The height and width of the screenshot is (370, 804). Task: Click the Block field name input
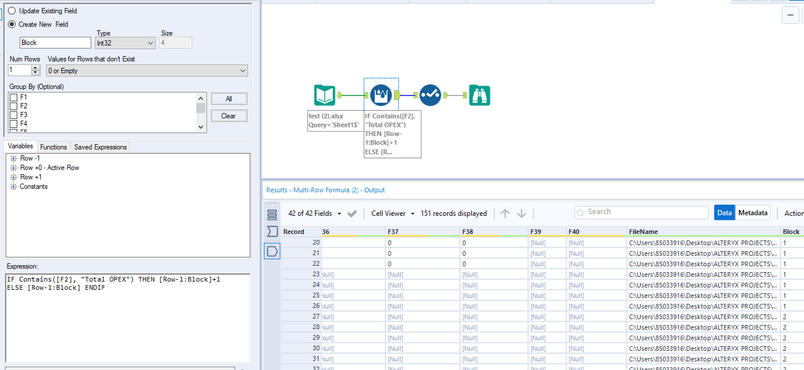(55, 43)
